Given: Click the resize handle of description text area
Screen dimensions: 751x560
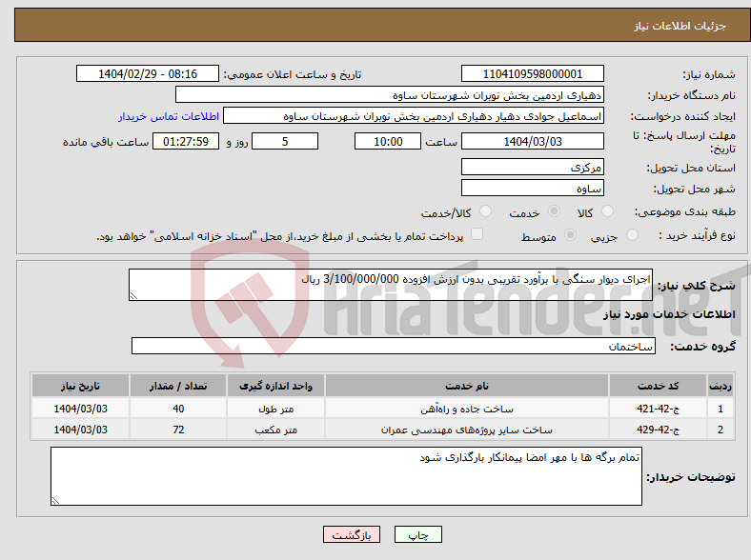Looking at the screenshot, I should [133, 296].
